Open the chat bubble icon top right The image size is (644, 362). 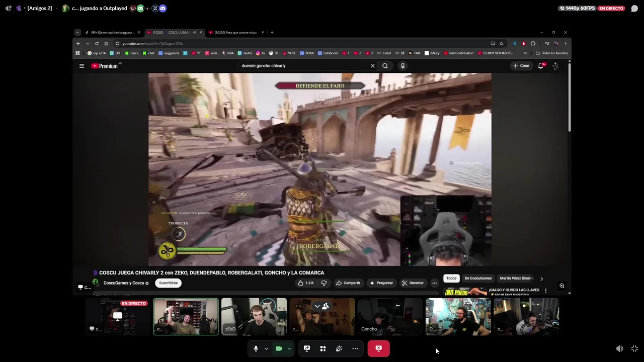click(x=634, y=8)
